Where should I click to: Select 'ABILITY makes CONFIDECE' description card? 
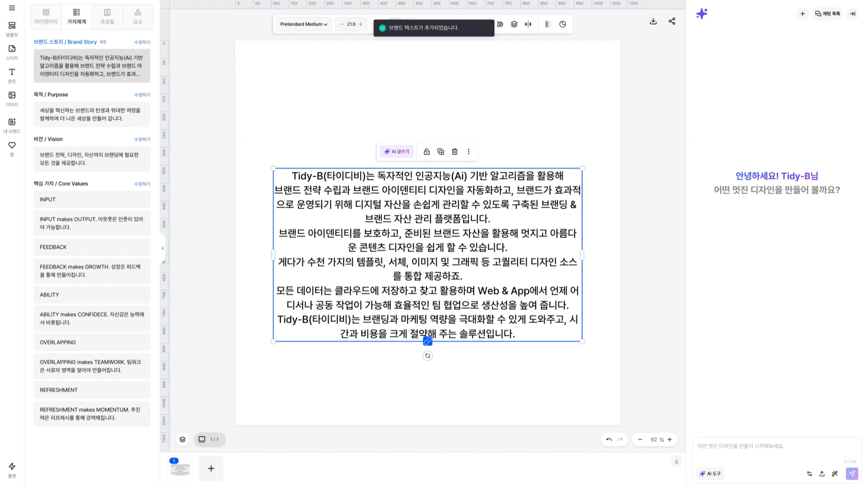92,319
